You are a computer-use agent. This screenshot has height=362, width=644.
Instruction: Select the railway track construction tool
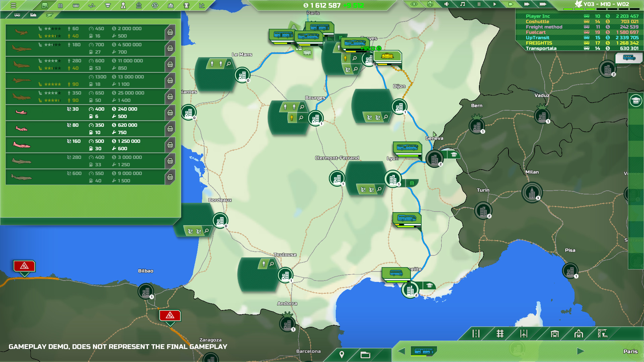click(500, 334)
